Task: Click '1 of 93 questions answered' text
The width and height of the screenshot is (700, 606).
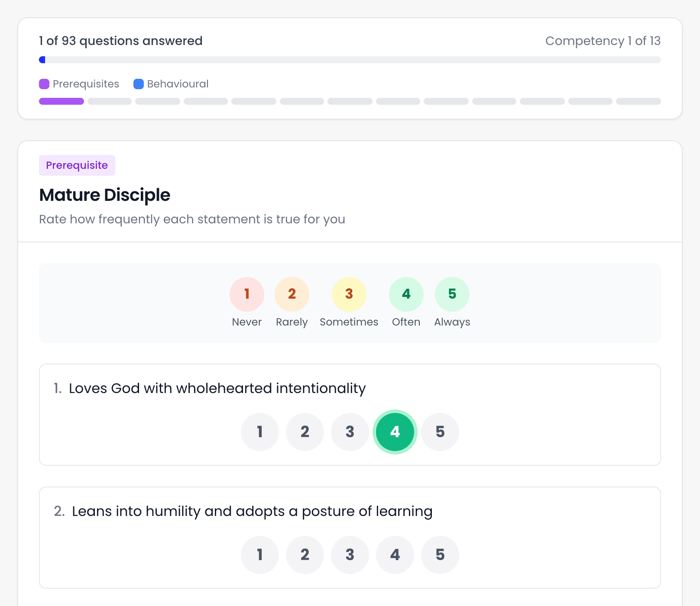Action: pos(120,41)
